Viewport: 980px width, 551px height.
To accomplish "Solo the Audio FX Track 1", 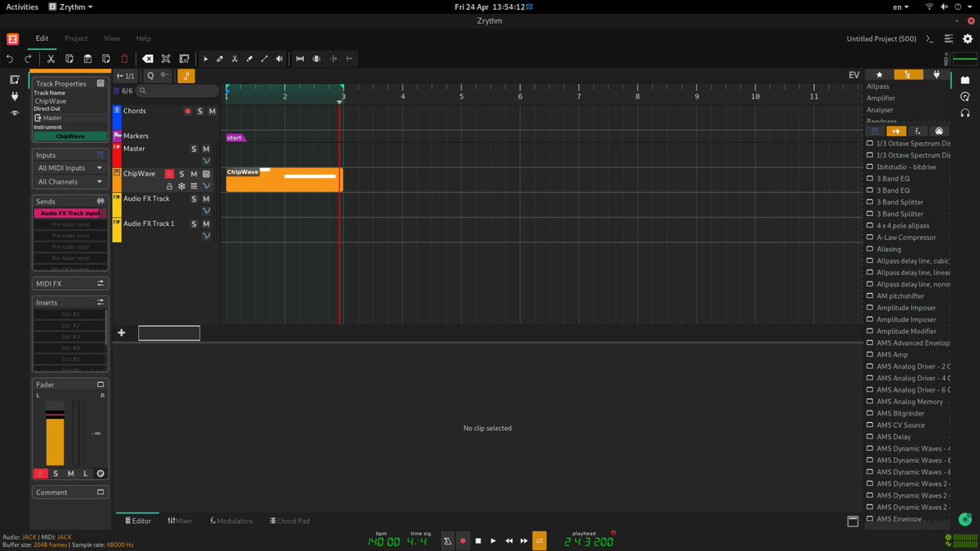I will 194,224.
